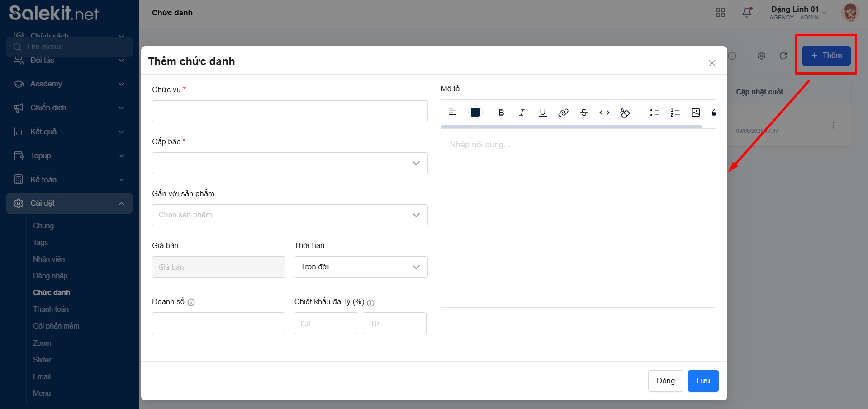Toggle bold formatting in description editor
This screenshot has height=409, width=868.
(x=501, y=113)
